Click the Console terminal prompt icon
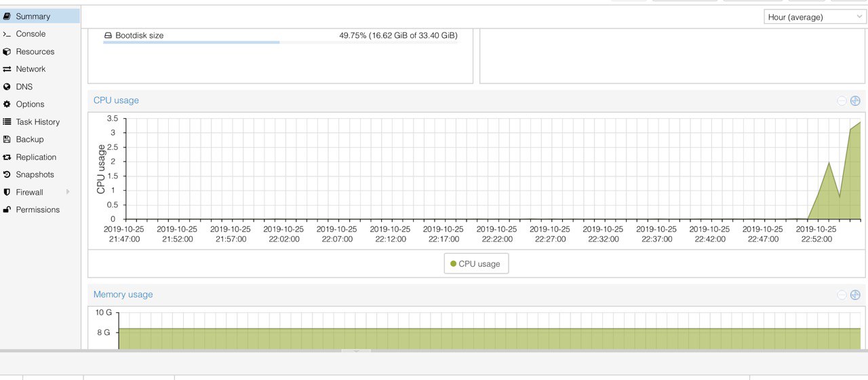The height and width of the screenshot is (380, 868). click(7, 34)
